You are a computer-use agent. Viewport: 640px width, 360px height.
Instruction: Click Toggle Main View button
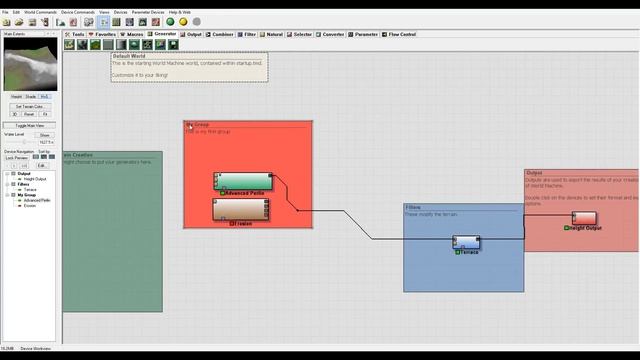pyautogui.click(x=29, y=126)
